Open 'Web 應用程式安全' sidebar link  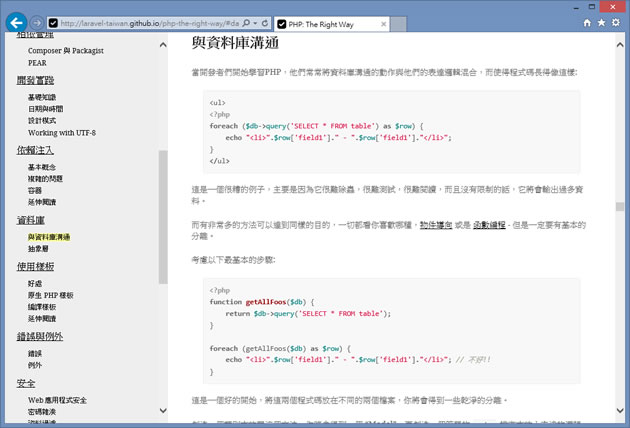click(65, 400)
